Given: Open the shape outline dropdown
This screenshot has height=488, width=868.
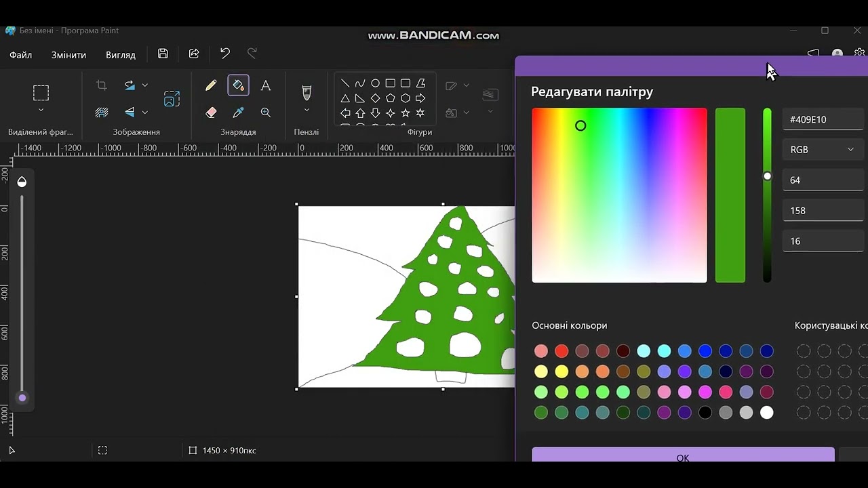Looking at the screenshot, I should click(x=466, y=85).
